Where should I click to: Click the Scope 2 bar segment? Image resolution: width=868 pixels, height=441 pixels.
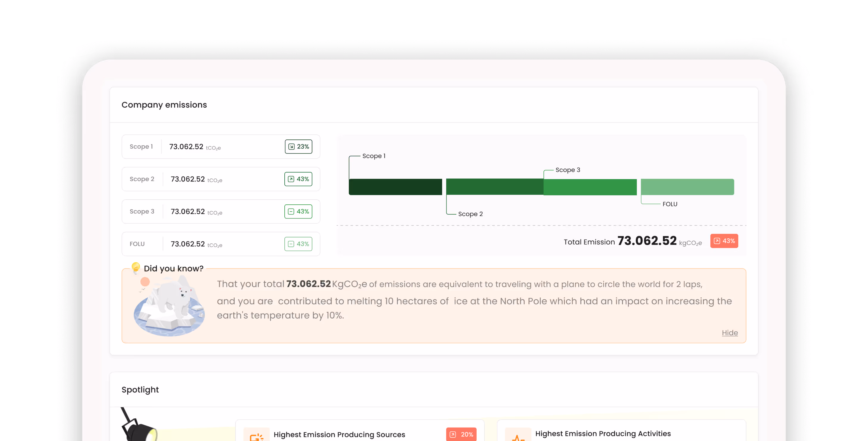click(494, 187)
